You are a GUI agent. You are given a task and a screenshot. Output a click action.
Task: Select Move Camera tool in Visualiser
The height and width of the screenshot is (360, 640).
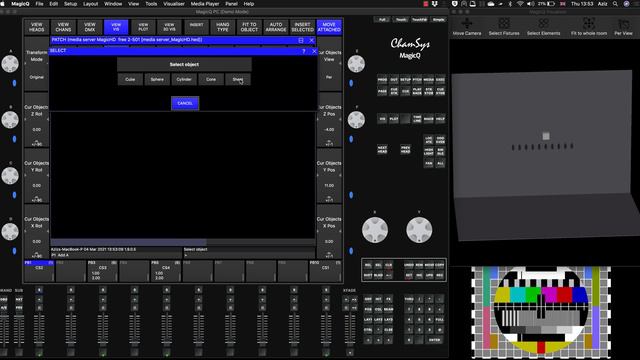pos(467,27)
